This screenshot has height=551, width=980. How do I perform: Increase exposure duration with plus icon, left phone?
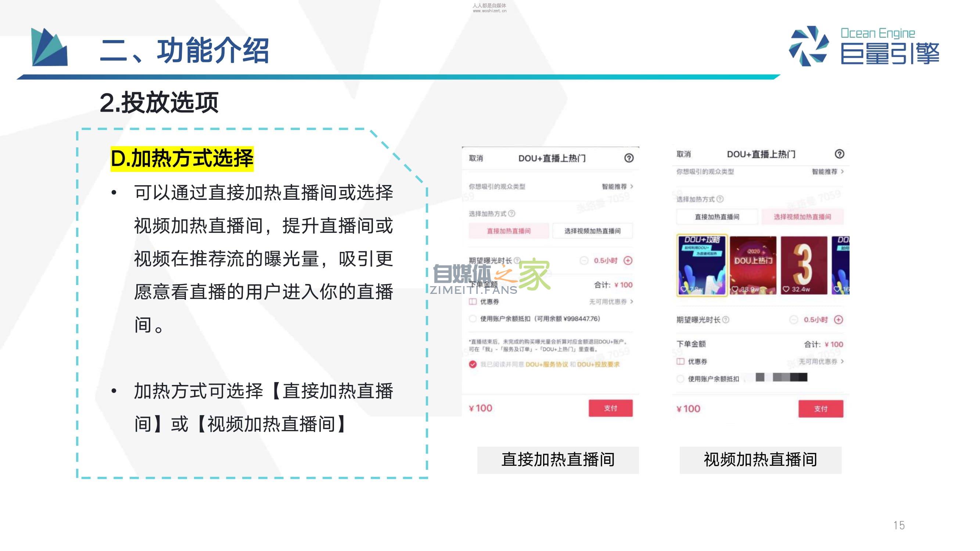tap(628, 260)
